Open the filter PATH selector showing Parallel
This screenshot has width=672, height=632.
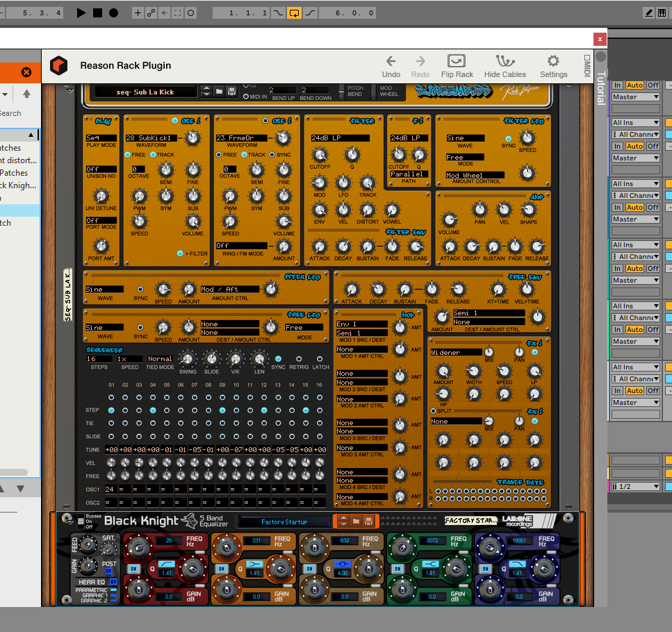click(x=409, y=174)
